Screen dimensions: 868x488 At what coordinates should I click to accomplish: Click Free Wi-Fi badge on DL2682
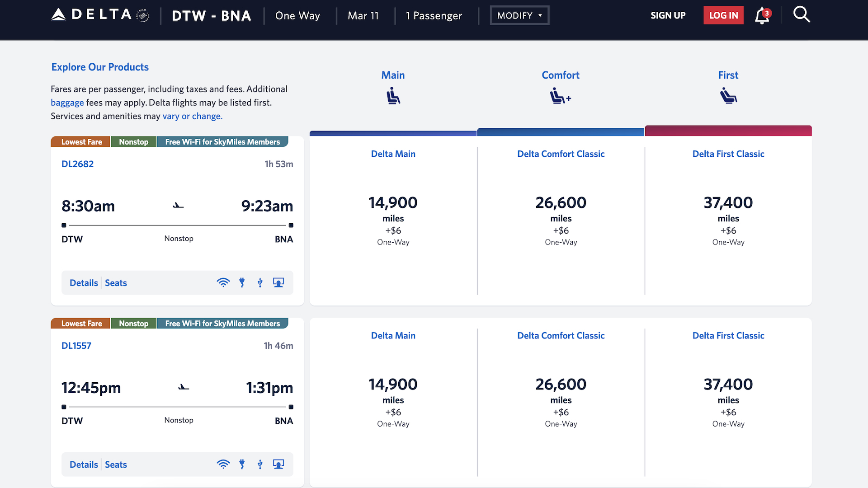pyautogui.click(x=223, y=142)
